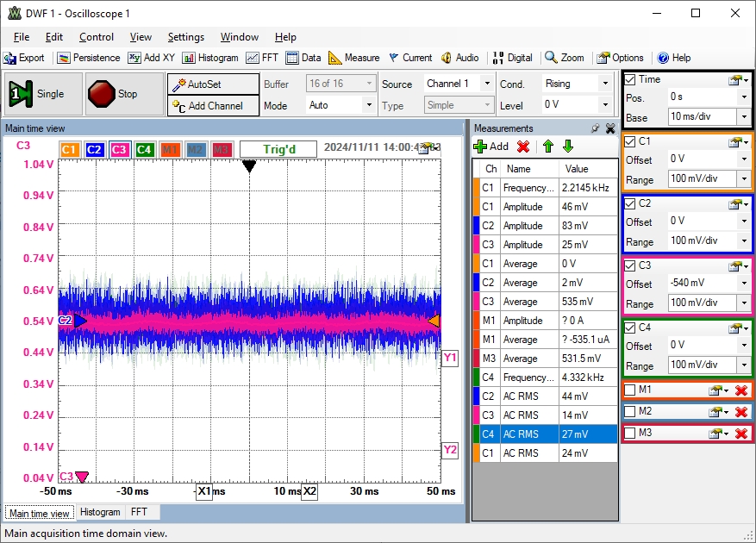Click the Add Channel button
This screenshot has height=543, width=756.
[x=213, y=106]
